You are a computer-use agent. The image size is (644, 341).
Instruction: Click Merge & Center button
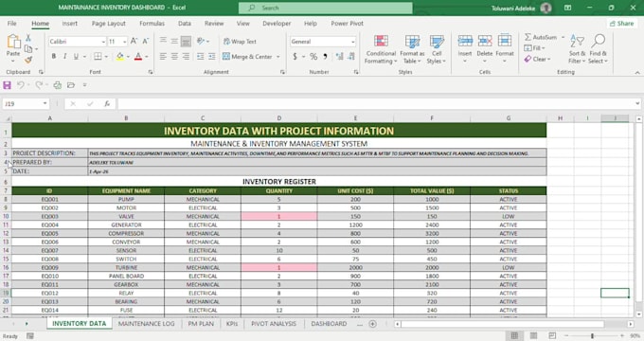click(x=248, y=57)
